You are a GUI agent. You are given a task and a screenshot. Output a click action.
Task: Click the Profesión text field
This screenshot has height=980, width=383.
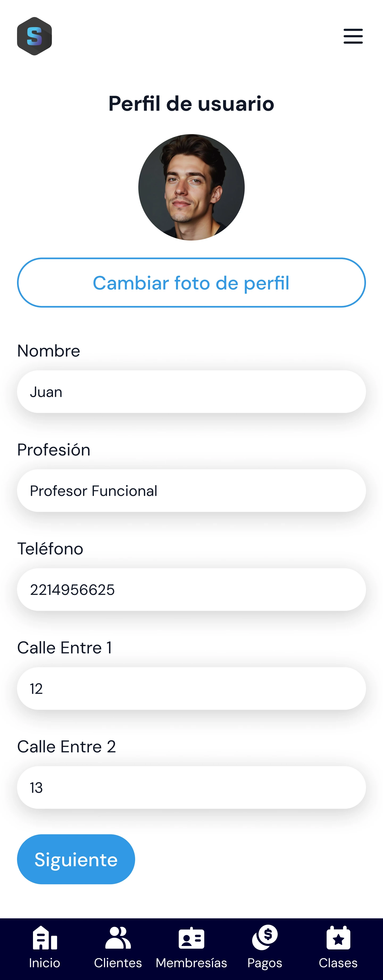click(191, 491)
